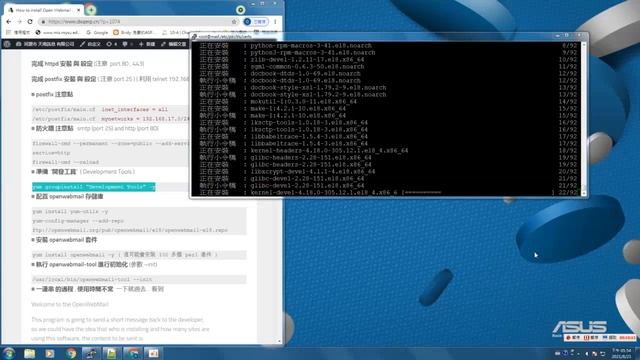Open the Media Player taskbar icon
640x360 pixels.
50,353
